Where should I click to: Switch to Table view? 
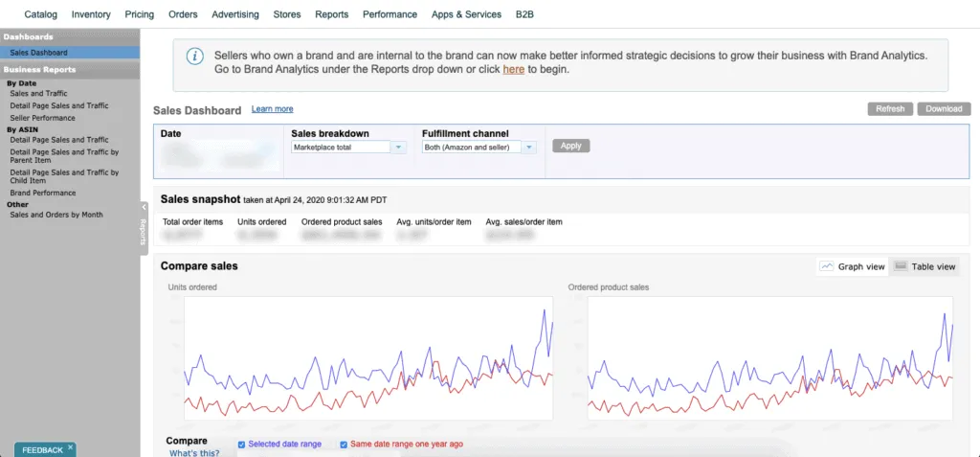coord(925,266)
